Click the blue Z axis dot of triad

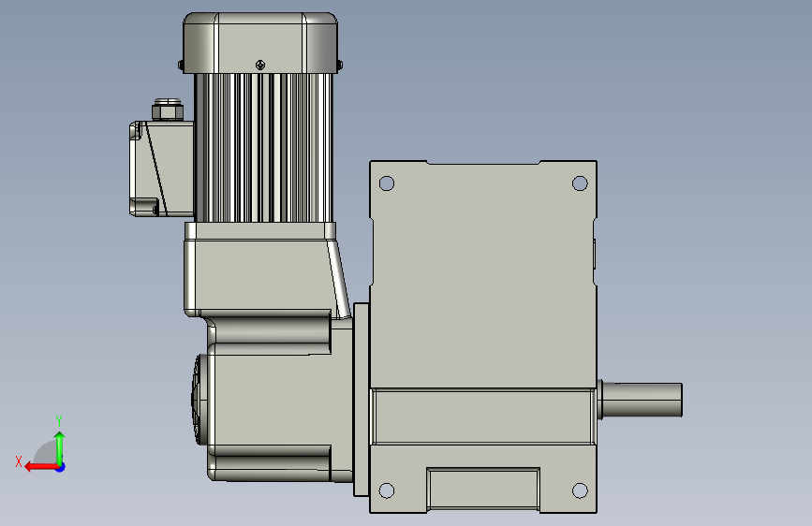click(61, 467)
